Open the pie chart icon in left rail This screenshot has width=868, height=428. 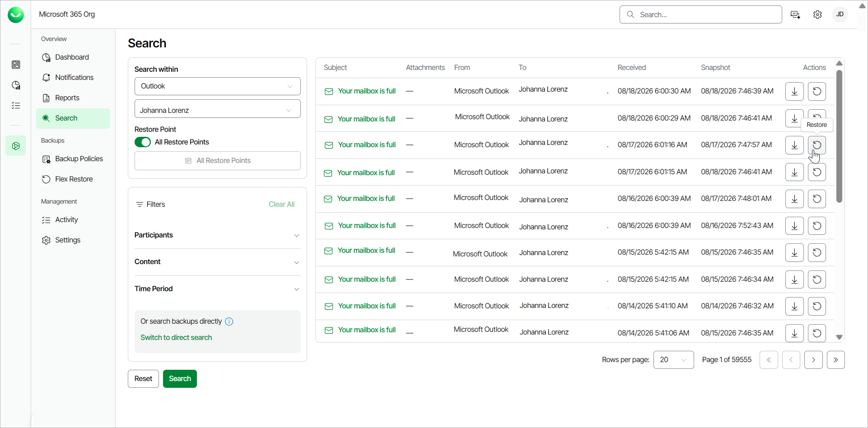coord(16,85)
